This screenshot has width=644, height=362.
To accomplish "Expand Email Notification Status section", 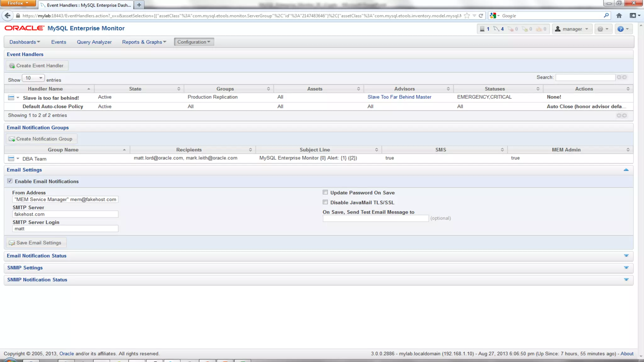I will pyautogui.click(x=626, y=256).
